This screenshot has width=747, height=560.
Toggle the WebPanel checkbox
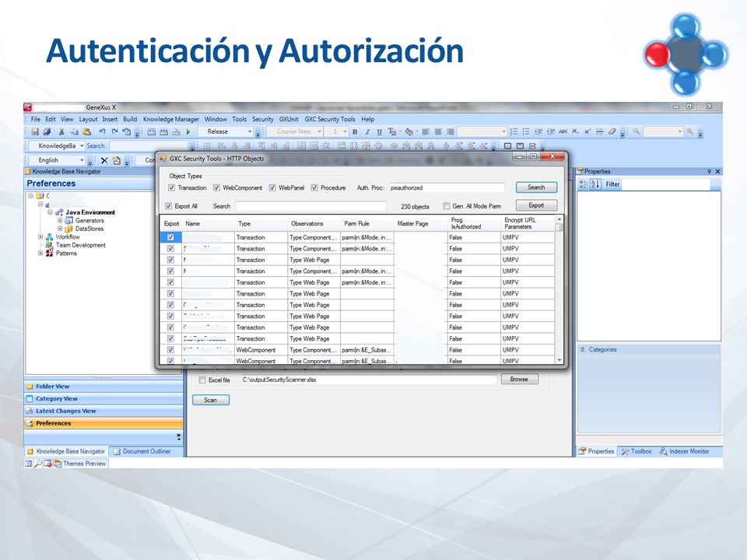pos(272,187)
